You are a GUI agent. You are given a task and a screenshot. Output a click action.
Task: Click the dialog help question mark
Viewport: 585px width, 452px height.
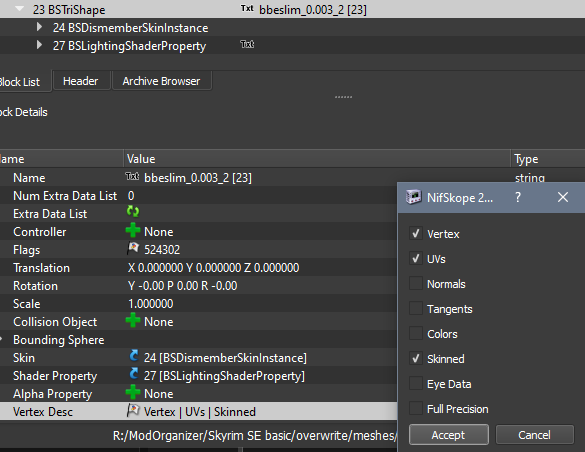point(518,197)
